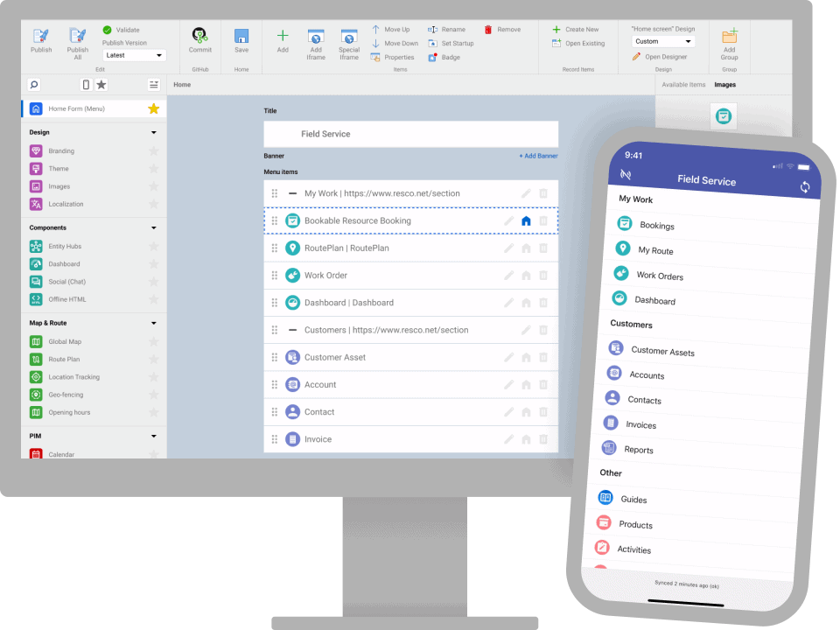Viewport: 840px width, 630px height.
Task: Click the Publish All icon
Action: tap(78, 35)
